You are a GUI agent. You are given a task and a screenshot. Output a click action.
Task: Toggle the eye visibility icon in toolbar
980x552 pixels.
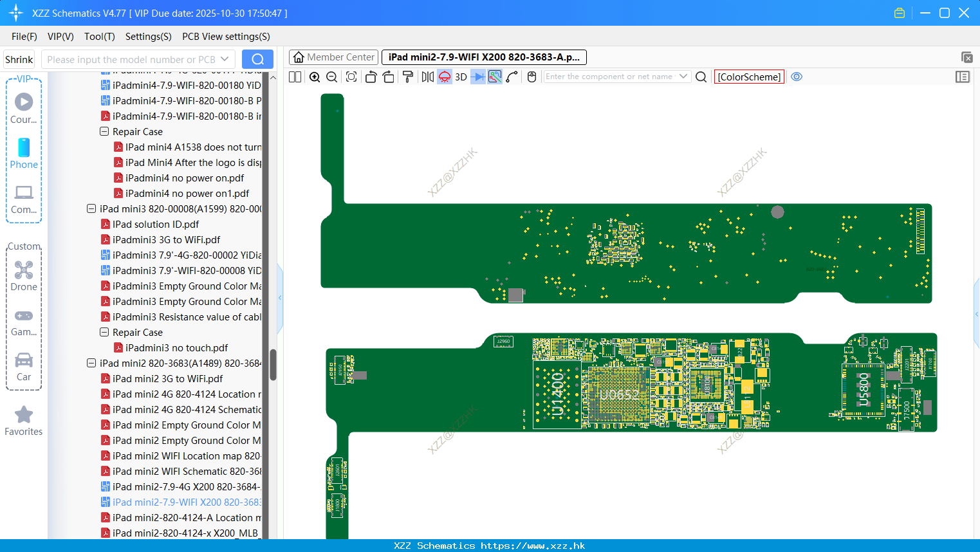797,77
